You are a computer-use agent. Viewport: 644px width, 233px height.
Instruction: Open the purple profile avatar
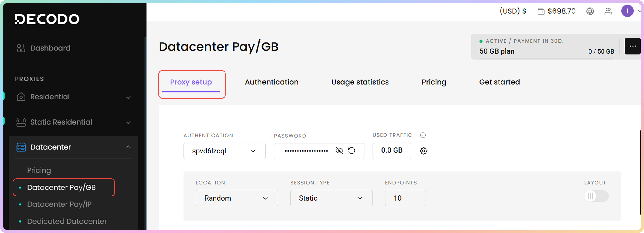coord(627,11)
